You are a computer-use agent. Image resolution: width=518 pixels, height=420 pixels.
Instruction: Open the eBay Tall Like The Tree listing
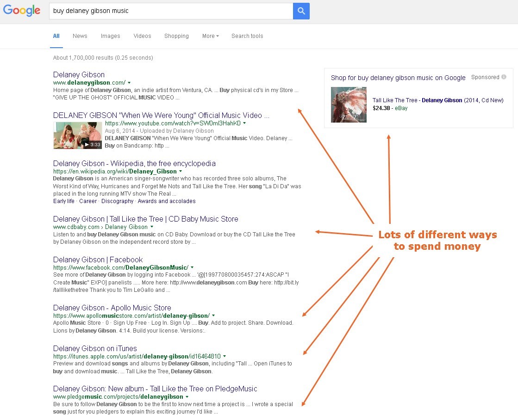coord(437,100)
